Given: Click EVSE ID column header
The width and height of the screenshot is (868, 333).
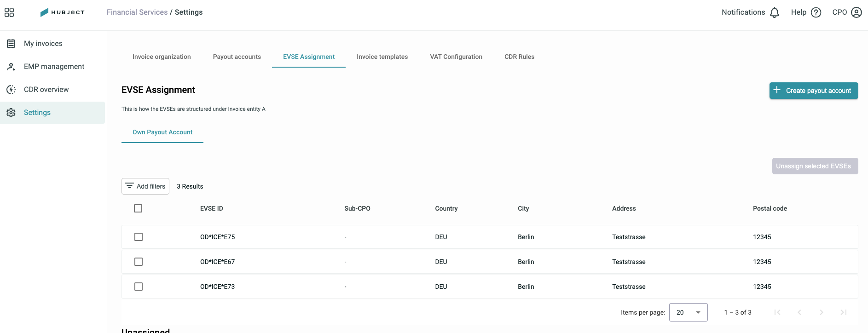Looking at the screenshot, I should pos(212,208).
